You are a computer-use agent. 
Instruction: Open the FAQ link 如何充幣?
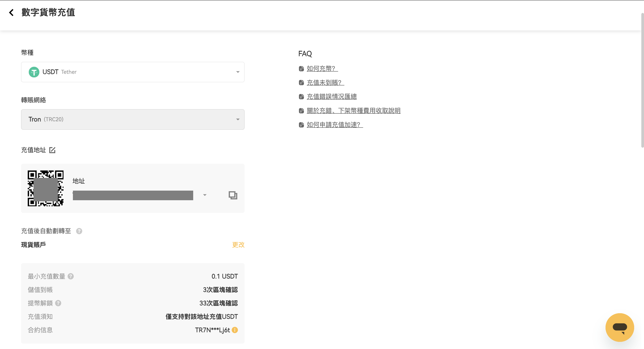point(322,68)
